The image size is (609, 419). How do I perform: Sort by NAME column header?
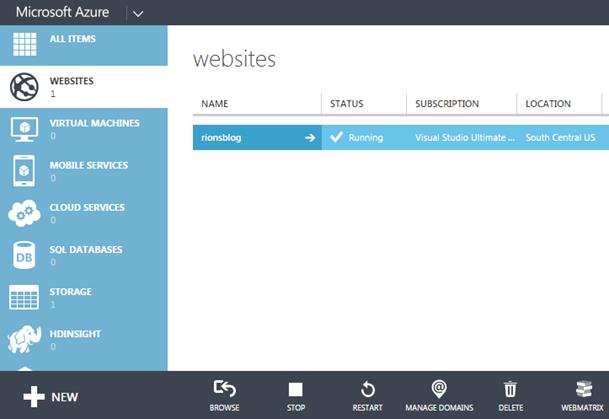[x=215, y=104]
